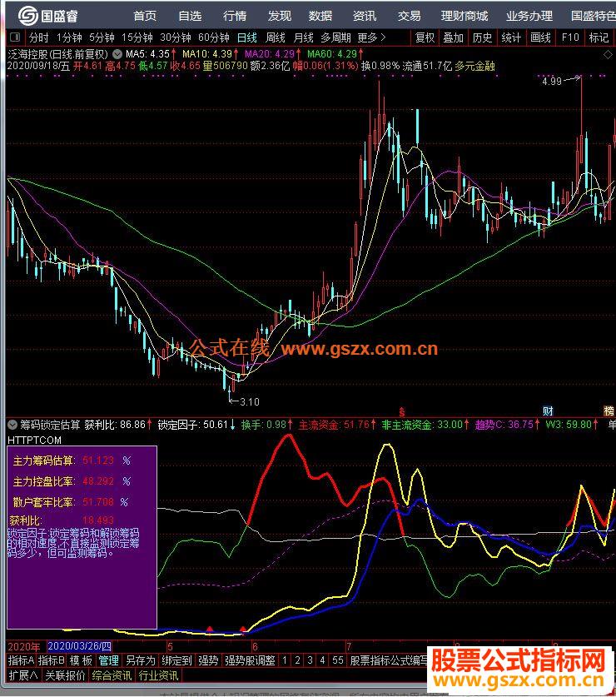
Task: Click the 另存为 save-as button
Action: coord(141,660)
